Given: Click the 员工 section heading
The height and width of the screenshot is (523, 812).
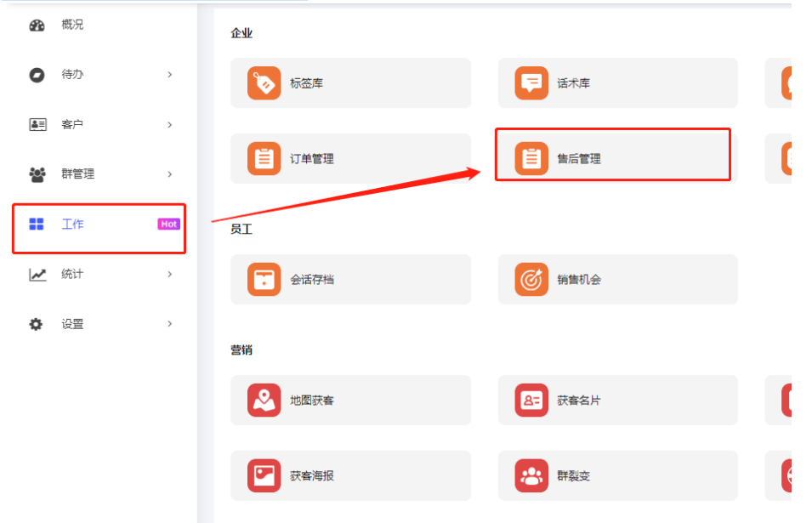Looking at the screenshot, I should point(241,229).
